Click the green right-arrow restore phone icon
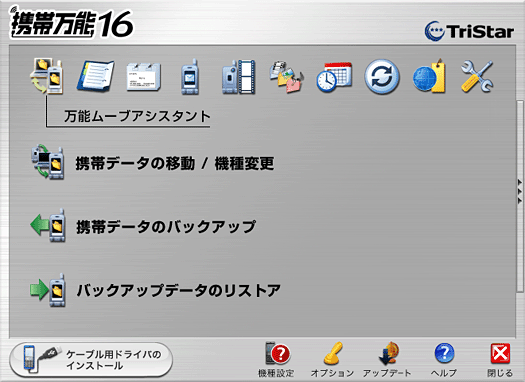The height and width of the screenshot is (382, 525). pos(48,290)
